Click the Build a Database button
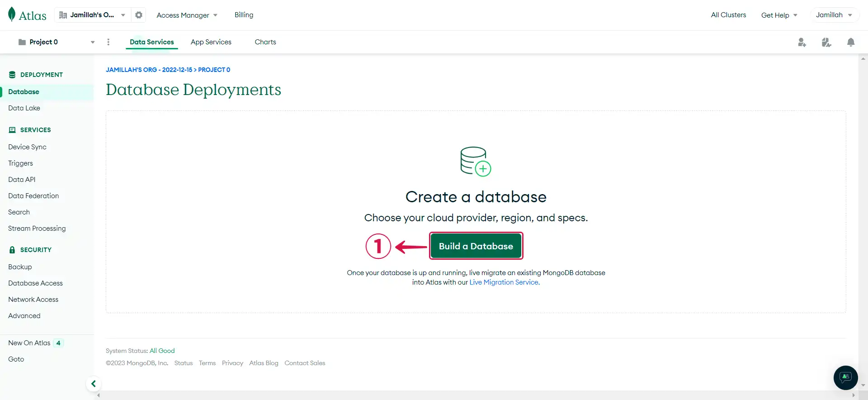 [x=476, y=246]
